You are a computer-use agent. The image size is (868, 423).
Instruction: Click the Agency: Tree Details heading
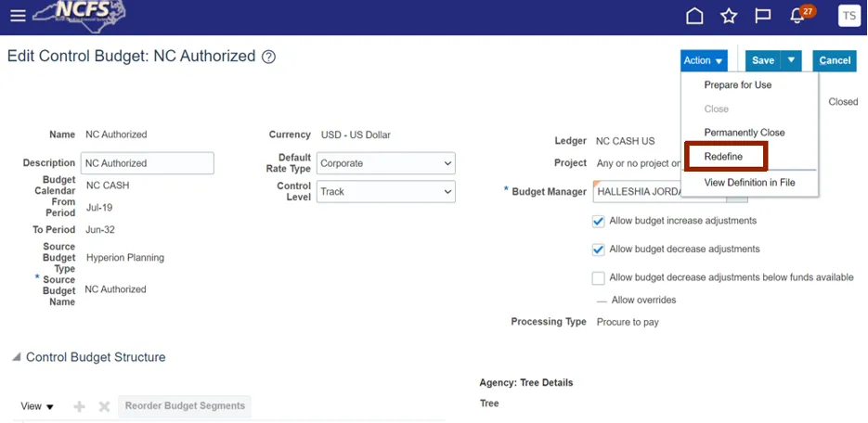pyautogui.click(x=525, y=382)
